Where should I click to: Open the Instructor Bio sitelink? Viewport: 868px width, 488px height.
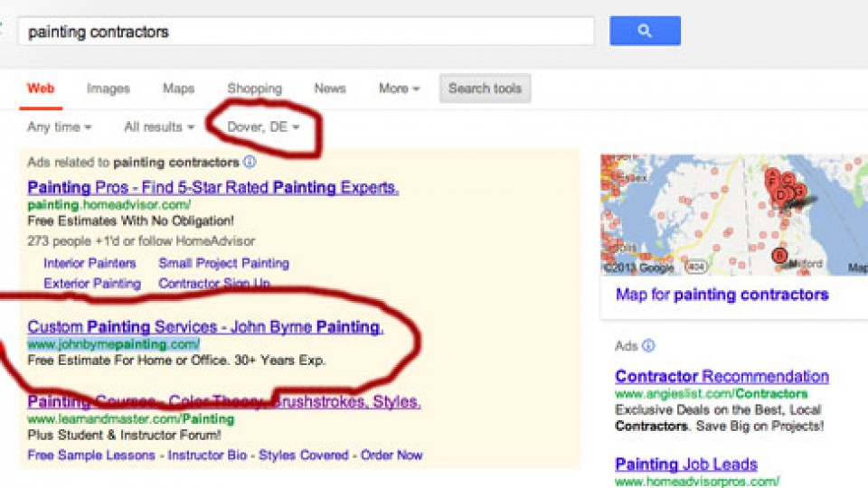click(x=207, y=455)
